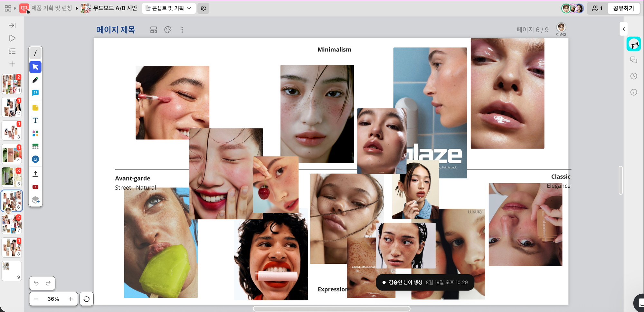Open page theme palette icon
Viewport: 644px width, 312px height.
pyautogui.click(x=168, y=30)
